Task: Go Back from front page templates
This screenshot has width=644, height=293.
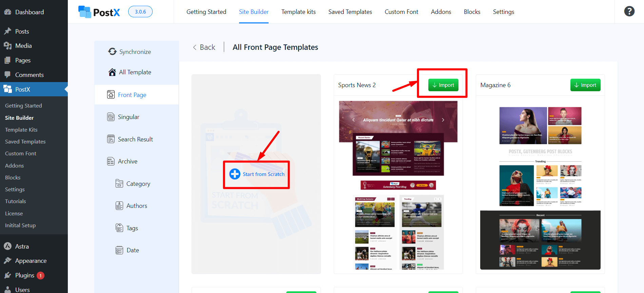Action: click(x=204, y=47)
